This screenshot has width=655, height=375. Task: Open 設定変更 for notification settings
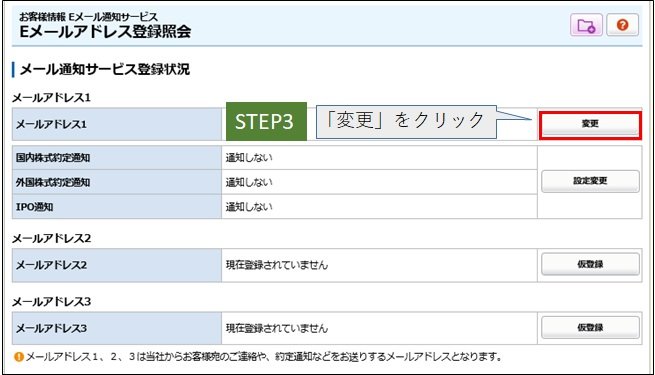coord(590,181)
